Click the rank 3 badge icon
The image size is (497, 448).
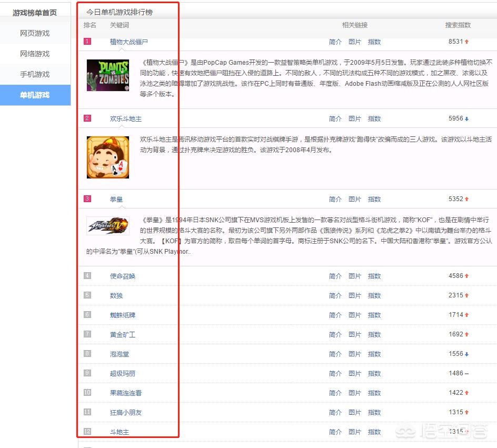click(87, 198)
